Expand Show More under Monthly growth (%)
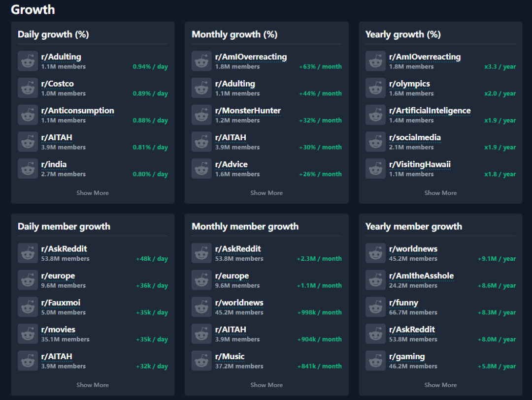Screen dimensions: 532x400 [266, 193]
